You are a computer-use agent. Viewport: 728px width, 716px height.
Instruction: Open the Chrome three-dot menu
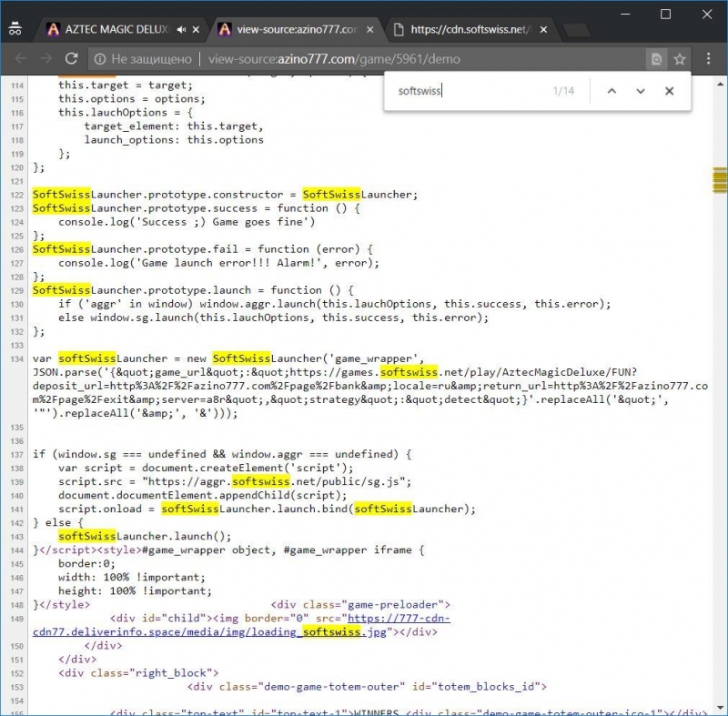[709, 59]
